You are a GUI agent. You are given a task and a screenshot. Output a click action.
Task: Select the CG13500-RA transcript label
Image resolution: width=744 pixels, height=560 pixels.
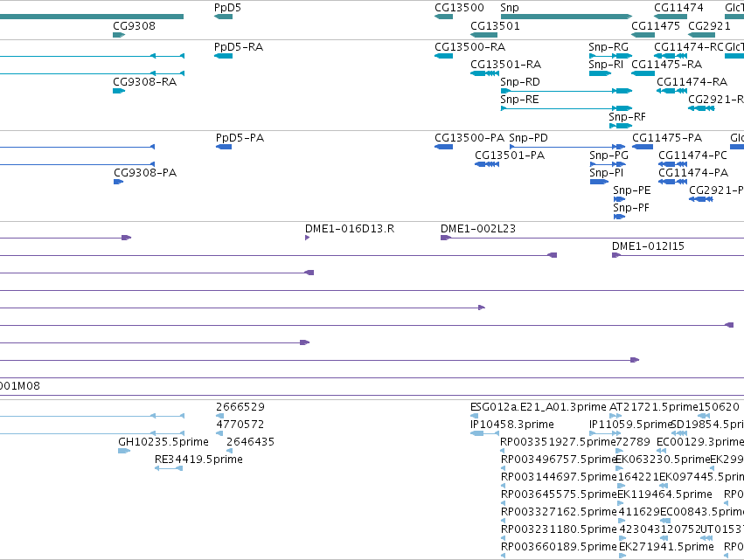coord(469,47)
